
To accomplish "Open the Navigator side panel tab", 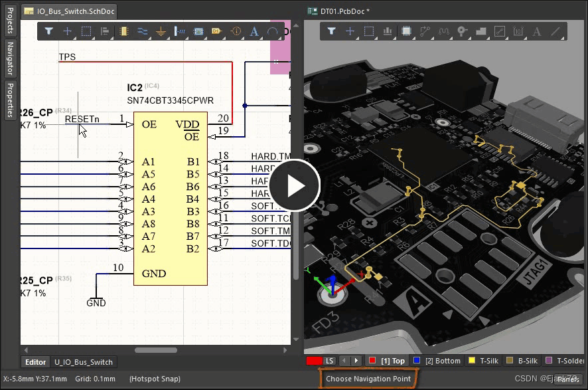I will (10, 58).
